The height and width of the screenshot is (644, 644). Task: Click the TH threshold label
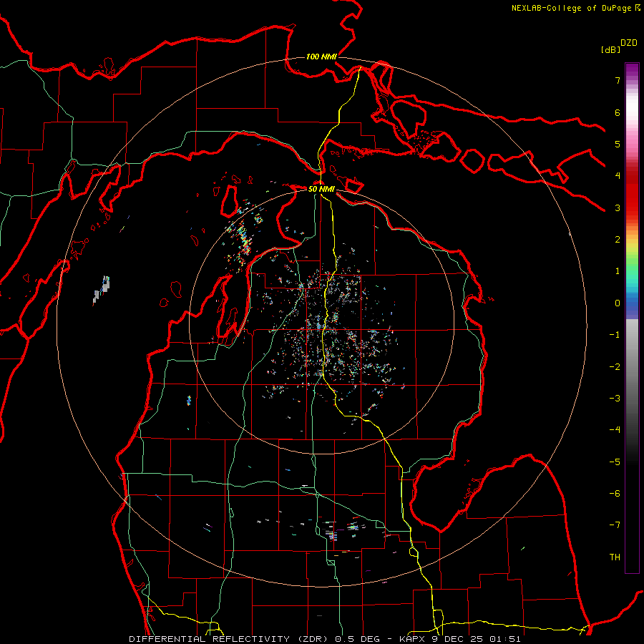pyautogui.click(x=615, y=557)
